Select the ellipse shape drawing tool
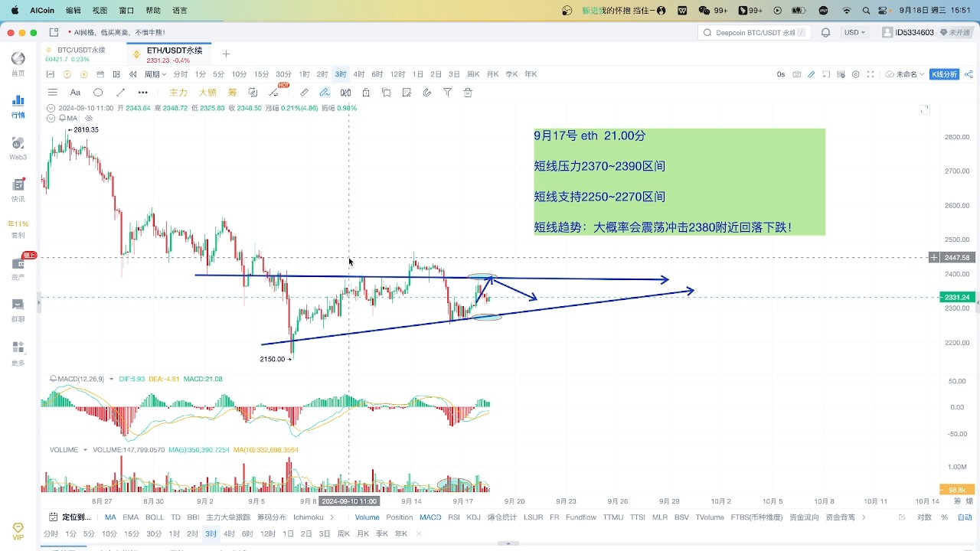 pyautogui.click(x=98, y=93)
